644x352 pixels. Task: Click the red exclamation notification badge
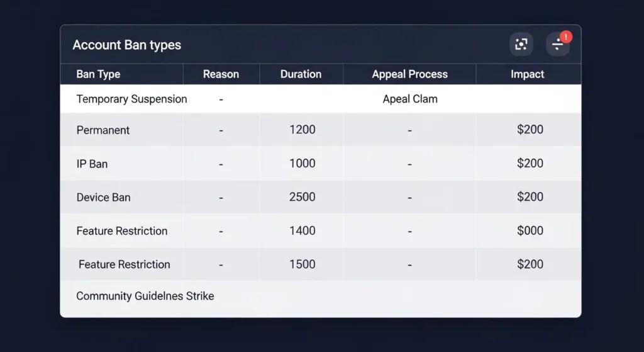[565, 37]
